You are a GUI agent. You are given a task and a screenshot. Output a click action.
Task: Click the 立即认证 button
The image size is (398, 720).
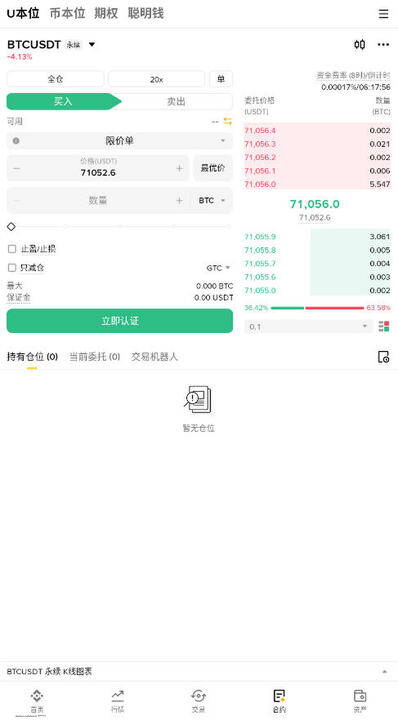tap(120, 321)
